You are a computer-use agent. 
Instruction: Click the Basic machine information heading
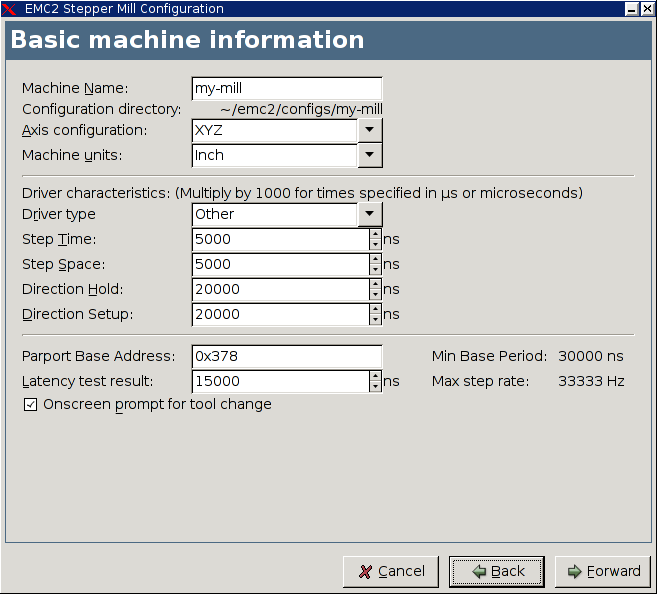(187, 40)
